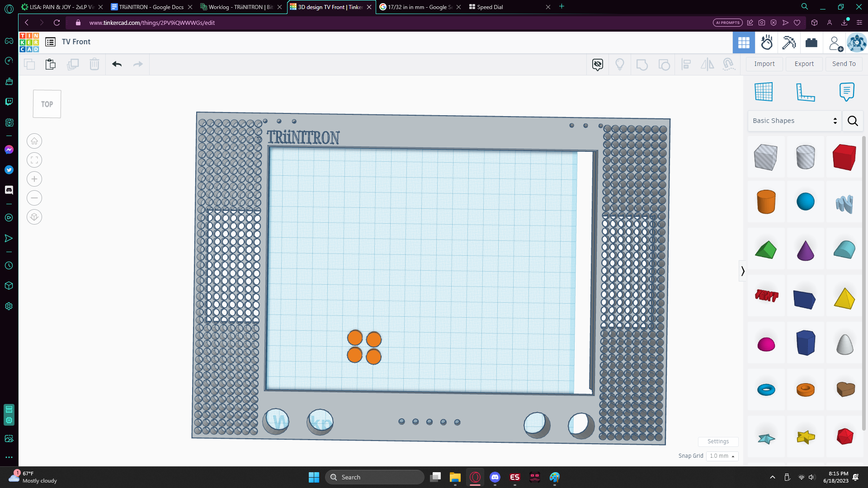The image size is (868, 488).
Task: Open the Bricks mode icon
Action: (811, 42)
